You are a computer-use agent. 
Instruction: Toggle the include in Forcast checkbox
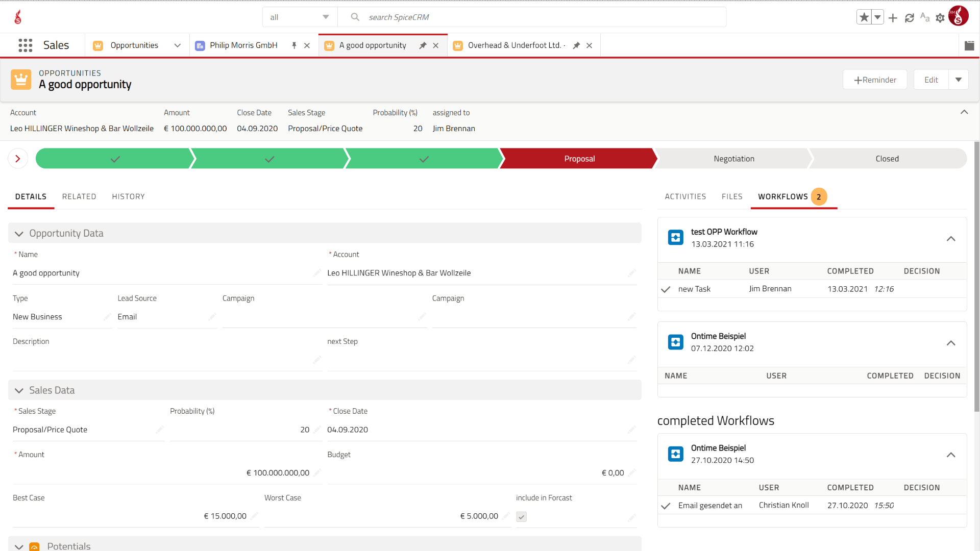[521, 517]
